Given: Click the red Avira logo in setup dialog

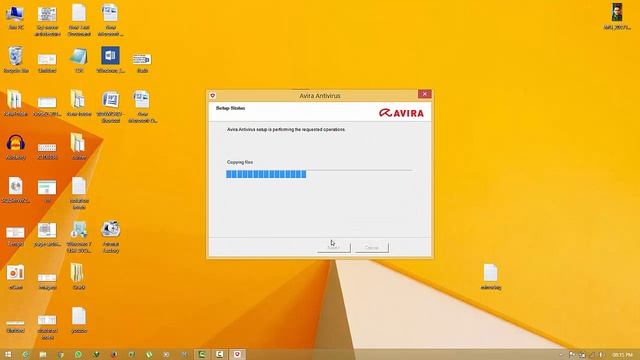Looking at the screenshot, I should pos(401,113).
